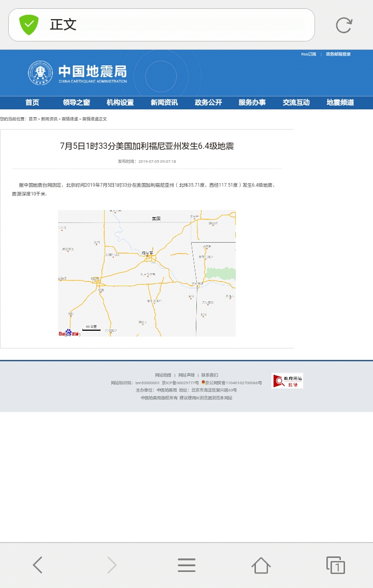Click the 美国 label on the map
The width and height of the screenshot is (373, 588).
coord(156,219)
